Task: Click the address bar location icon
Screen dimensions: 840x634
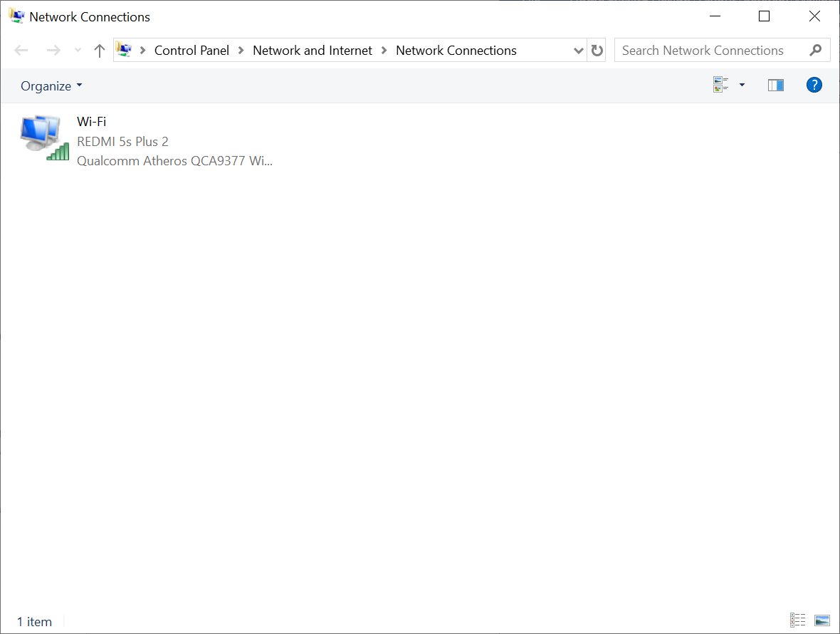Action: pos(125,51)
